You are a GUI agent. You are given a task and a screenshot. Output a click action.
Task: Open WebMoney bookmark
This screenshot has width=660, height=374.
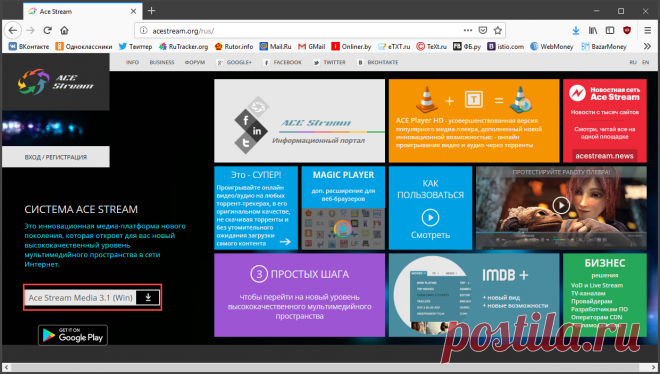(551, 46)
